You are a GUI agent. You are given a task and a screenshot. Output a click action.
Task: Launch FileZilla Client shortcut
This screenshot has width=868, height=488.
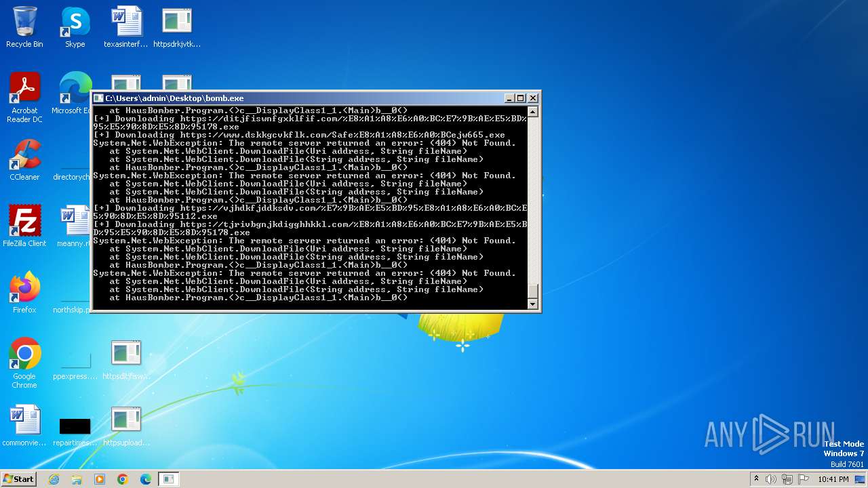24,226
